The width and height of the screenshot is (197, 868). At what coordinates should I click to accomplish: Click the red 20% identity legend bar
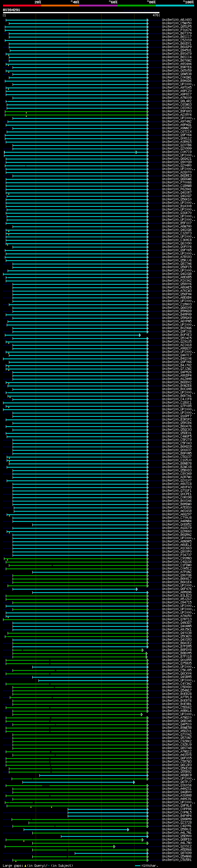[22, 6]
